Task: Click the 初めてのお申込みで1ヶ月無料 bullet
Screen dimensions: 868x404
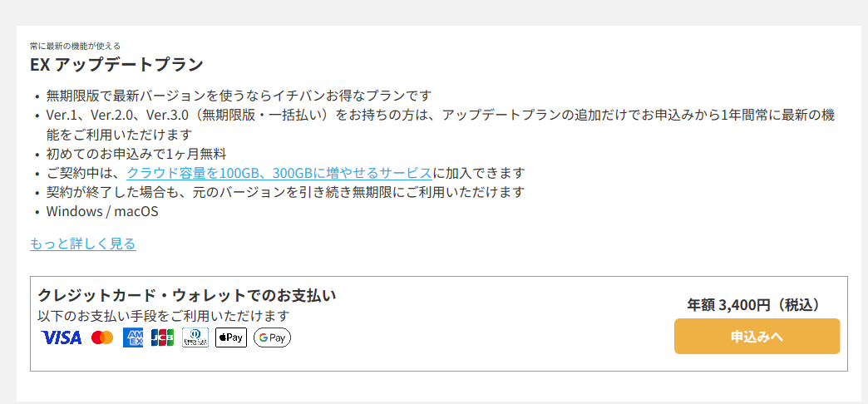Action: tap(136, 154)
